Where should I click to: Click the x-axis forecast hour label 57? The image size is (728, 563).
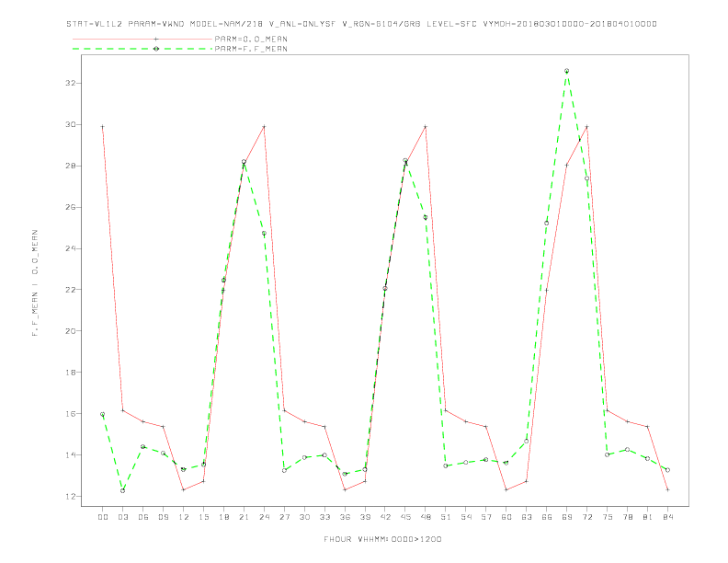[x=486, y=517]
